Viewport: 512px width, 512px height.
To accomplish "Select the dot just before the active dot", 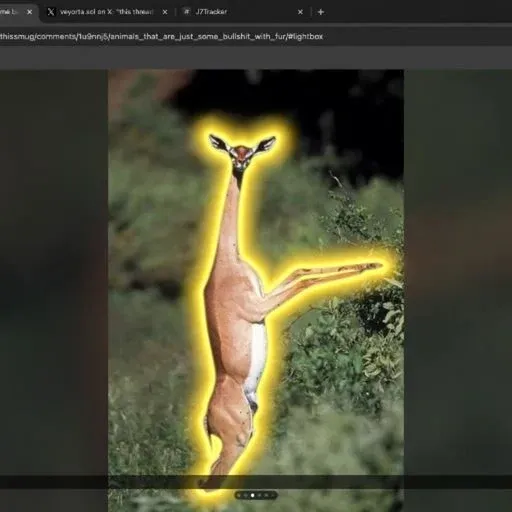I will [246, 495].
